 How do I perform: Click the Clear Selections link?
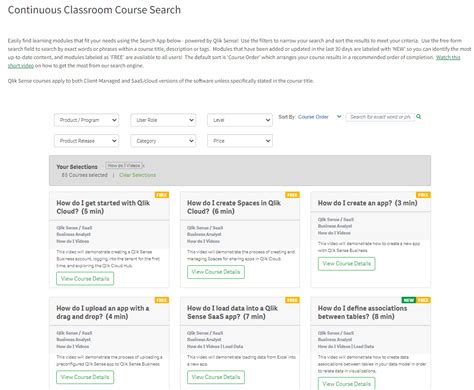pos(137,175)
